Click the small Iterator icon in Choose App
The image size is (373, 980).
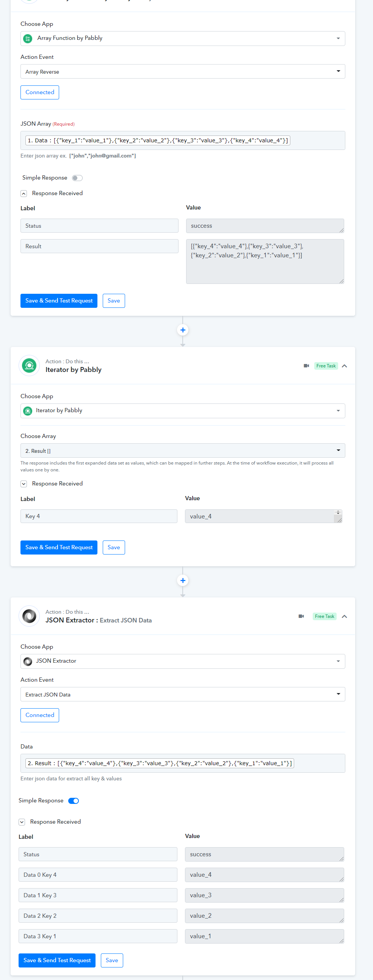point(28,411)
